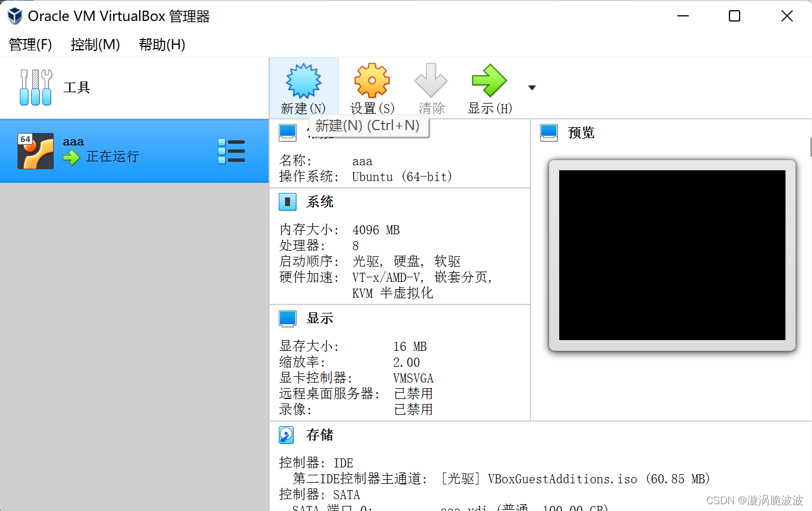Open Settings (设置) gear icon
Image resolution: width=812 pixels, height=511 pixels.
click(x=372, y=80)
